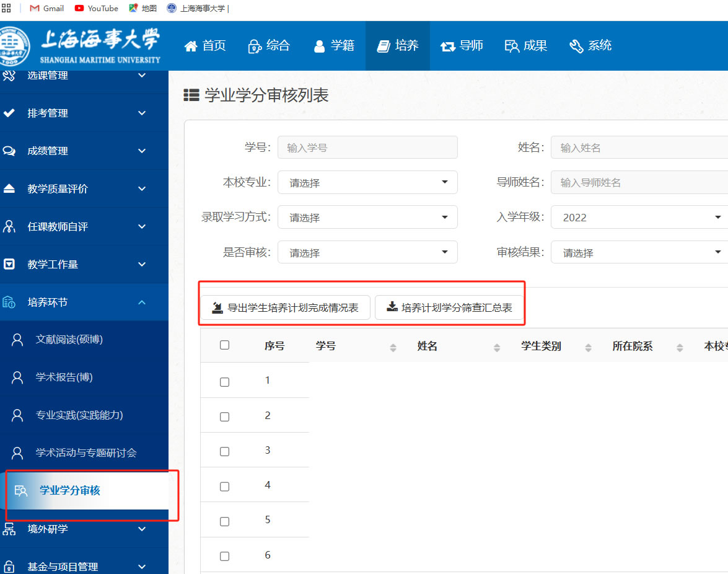
Task: Open the 地图 maps bookmark
Action: (143, 8)
